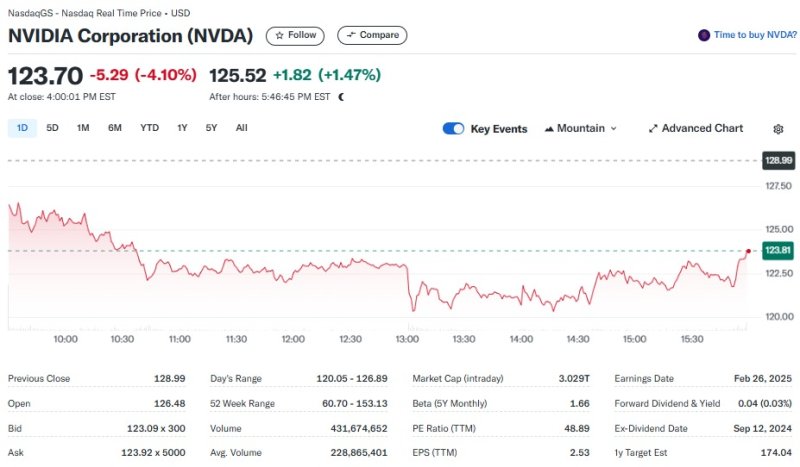Select the 1M chart range

(x=83, y=128)
